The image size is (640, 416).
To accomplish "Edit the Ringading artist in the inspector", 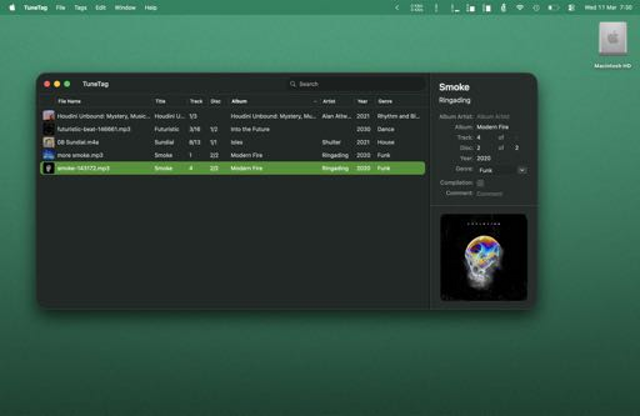I will click(454, 100).
